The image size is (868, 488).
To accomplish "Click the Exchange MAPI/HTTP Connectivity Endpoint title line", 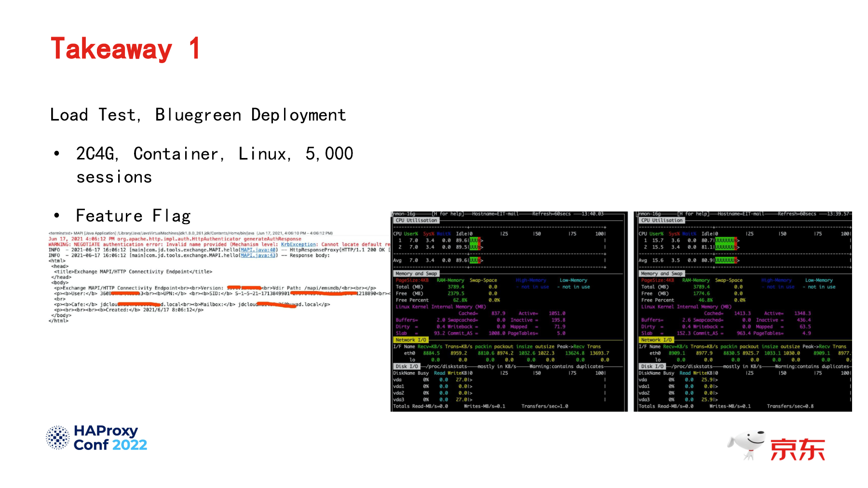I will 133,272.
